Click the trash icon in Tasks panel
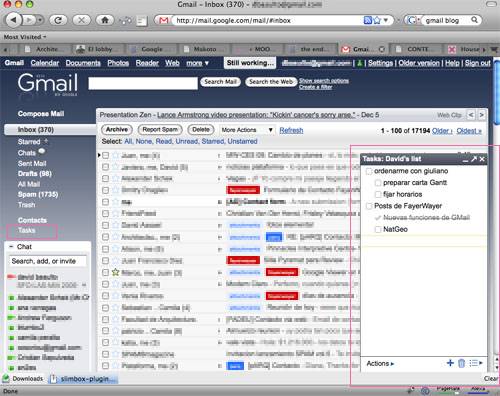Viewport: 500px width, 396px height. coord(461,363)
